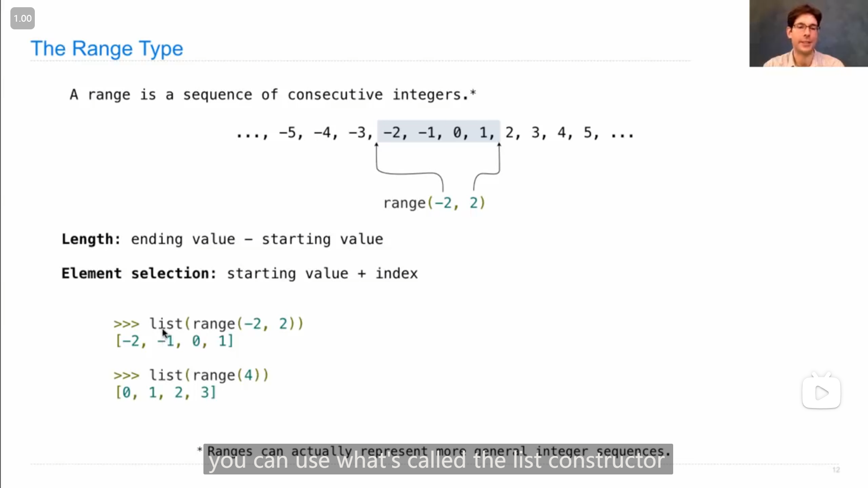
Task: Click the starting value plus index formula
Action: tap(322, 273)
